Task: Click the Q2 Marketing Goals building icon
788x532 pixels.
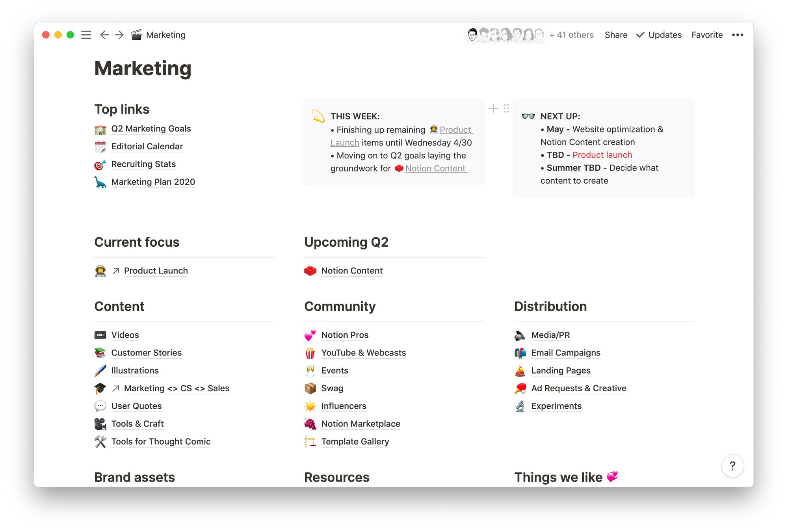Action: [x=100, y=129]
